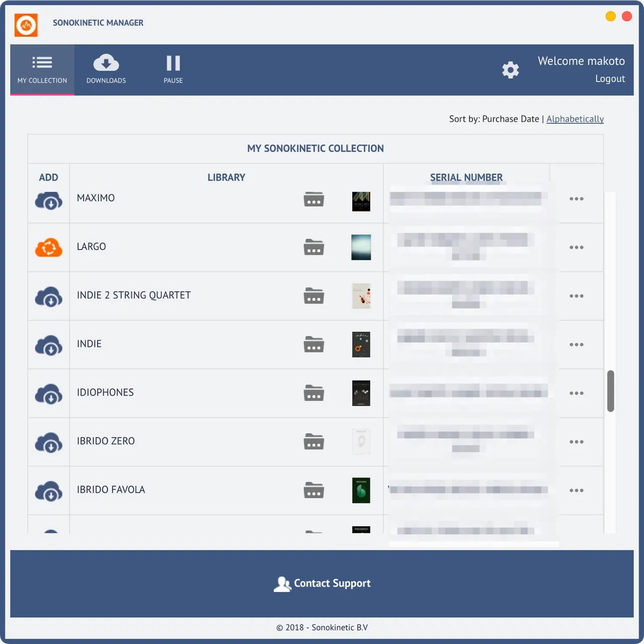Click the cloud download icon for MAXIMO
Viewport: 644px width, 644px height.
click(49, 201)
